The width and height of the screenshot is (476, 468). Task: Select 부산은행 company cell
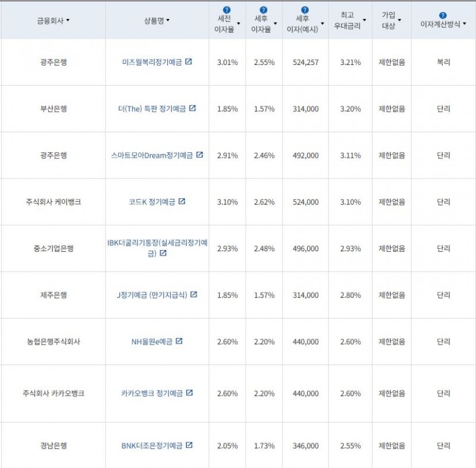[54, 109]
